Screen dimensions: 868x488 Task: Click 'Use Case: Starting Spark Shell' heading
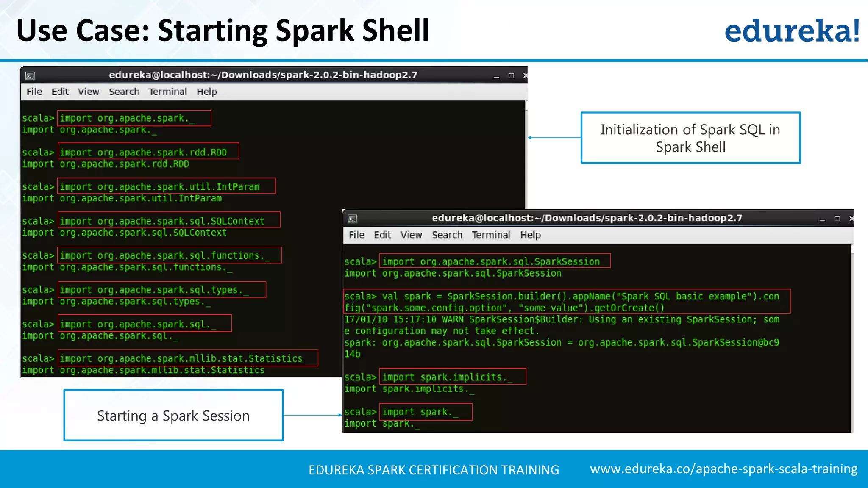pyautogui.click(x=223, y=30)
